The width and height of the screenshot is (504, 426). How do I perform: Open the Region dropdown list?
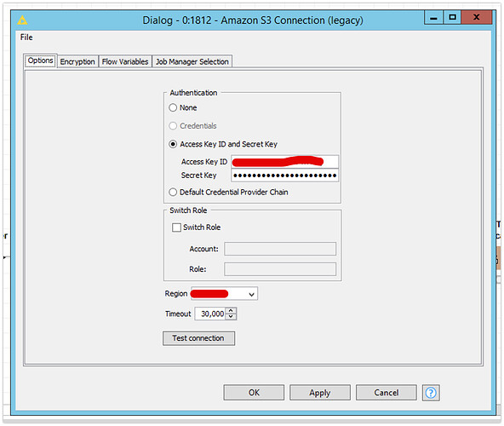[225, 294]
